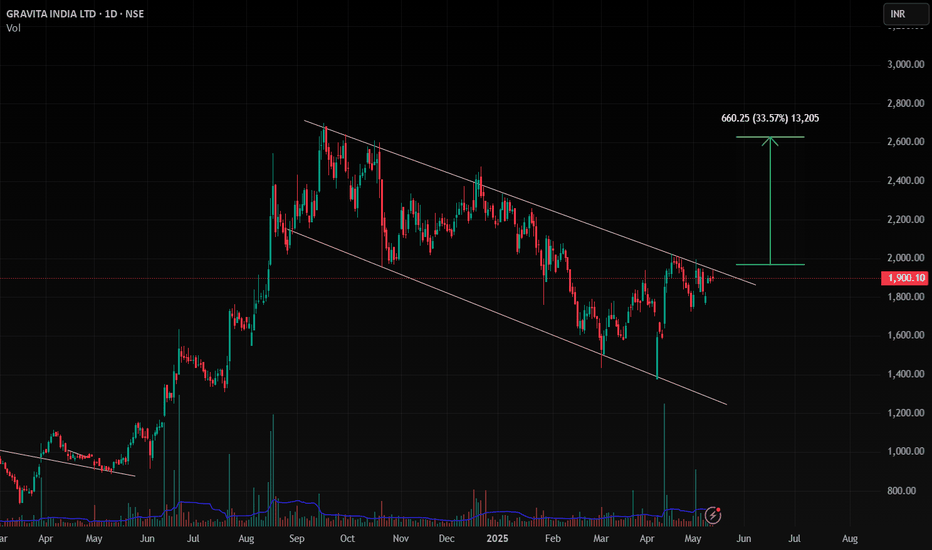Click the Dec label on time axis
The width and height of the screenshot is (932, 550).
(446, 539)
